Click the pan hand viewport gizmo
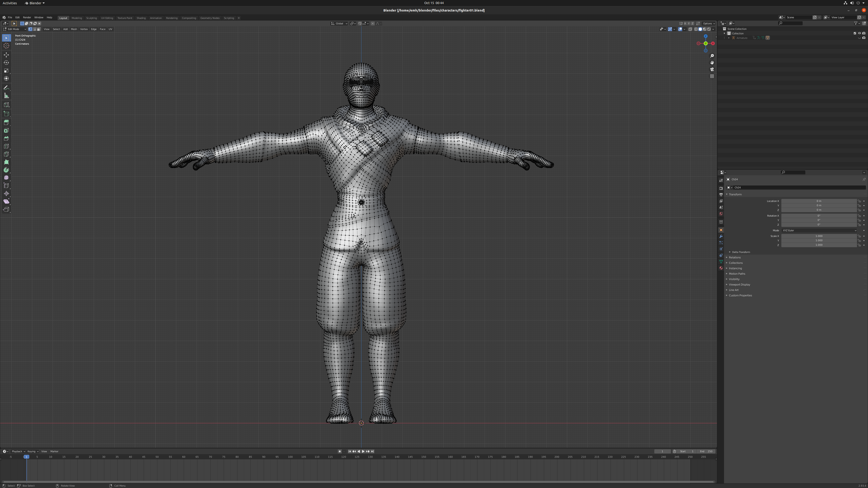The image size is (868, 488). [x=712, y=63]
